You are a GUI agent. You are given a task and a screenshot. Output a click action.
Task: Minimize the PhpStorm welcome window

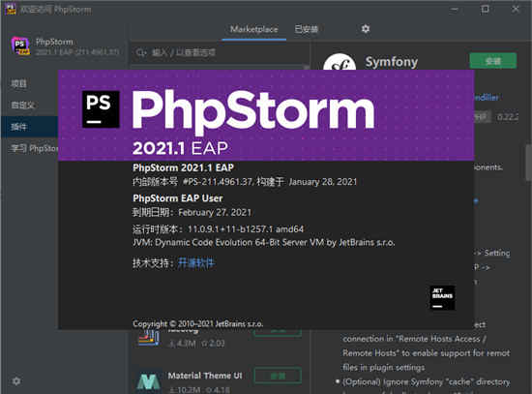(x=455, y=9)
